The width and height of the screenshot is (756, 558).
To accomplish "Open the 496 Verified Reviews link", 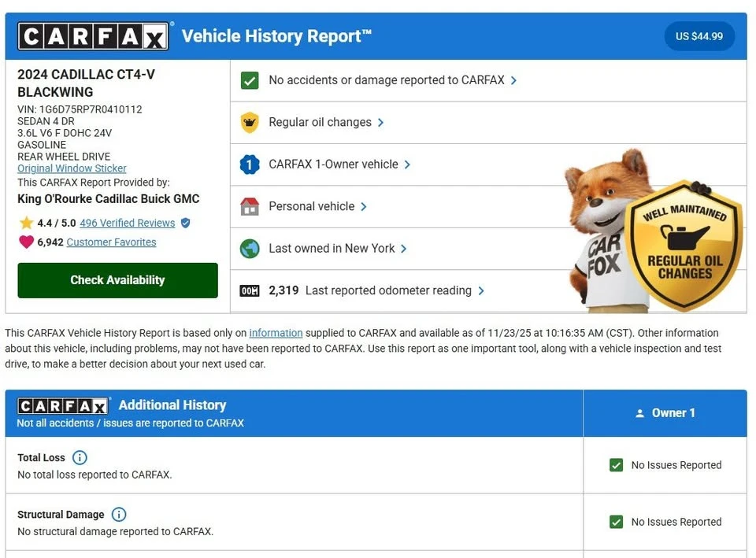I will [x=128, y=223].
